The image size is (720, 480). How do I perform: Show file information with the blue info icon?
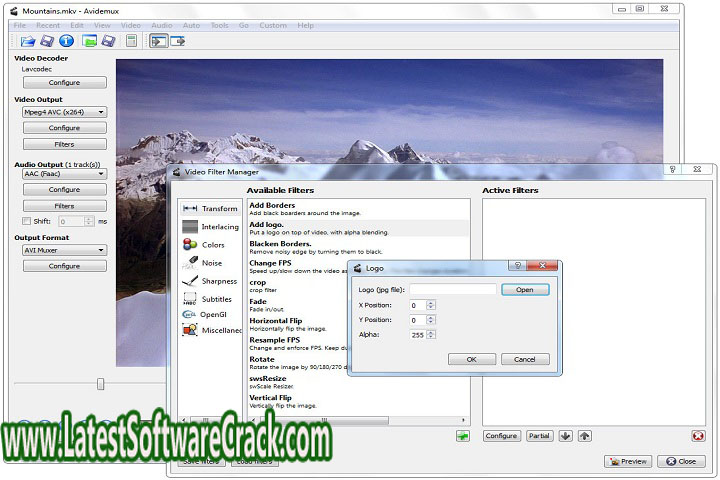[x=67, y=41]
